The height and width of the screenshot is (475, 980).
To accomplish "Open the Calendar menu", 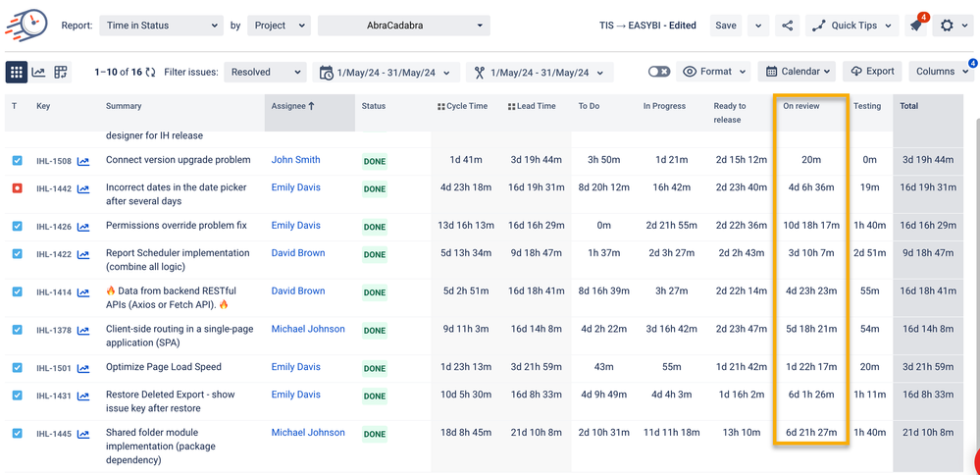I will (798, 72).
